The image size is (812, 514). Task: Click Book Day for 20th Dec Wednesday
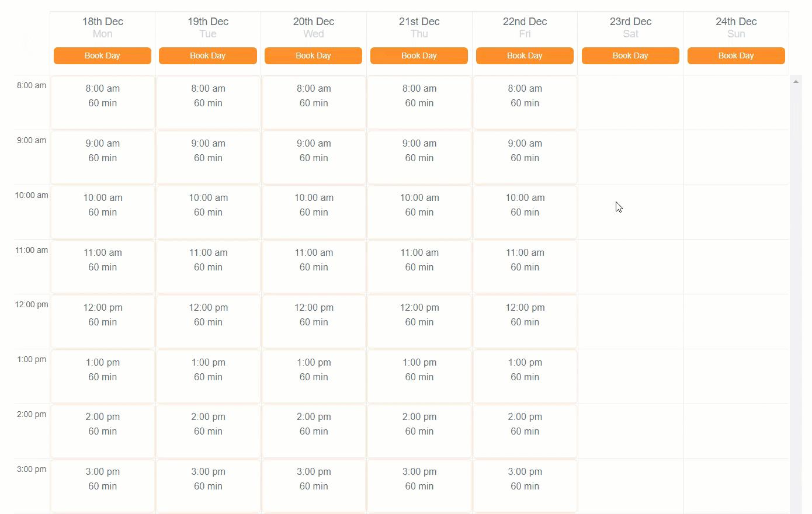pyautogui.click(x=313, y=55)
